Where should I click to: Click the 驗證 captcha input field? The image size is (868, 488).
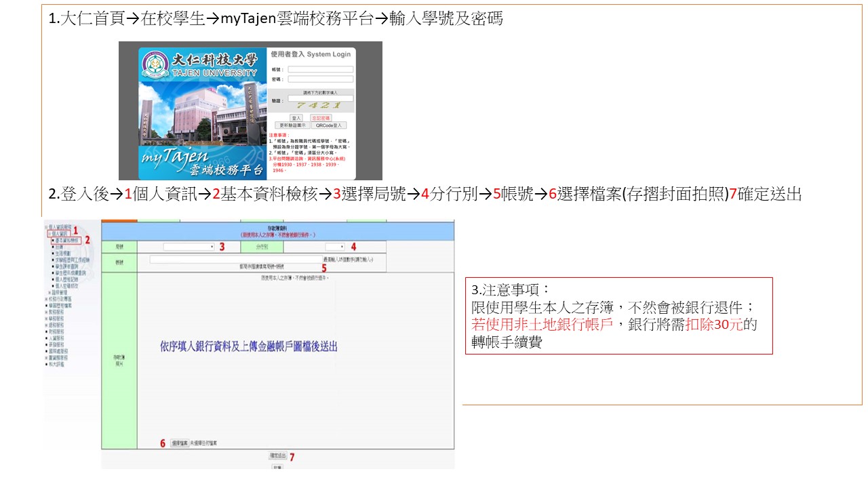point(321,98)
